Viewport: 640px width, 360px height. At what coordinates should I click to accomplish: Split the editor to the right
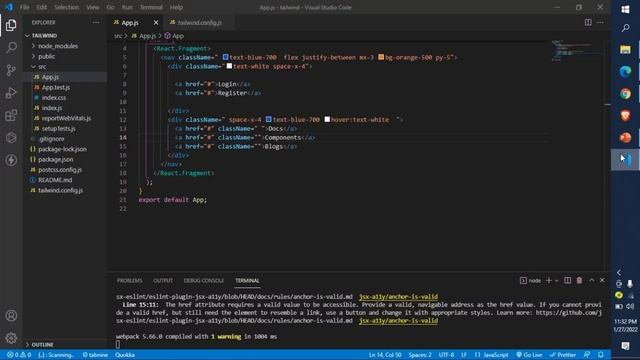[x=588, y=22]
